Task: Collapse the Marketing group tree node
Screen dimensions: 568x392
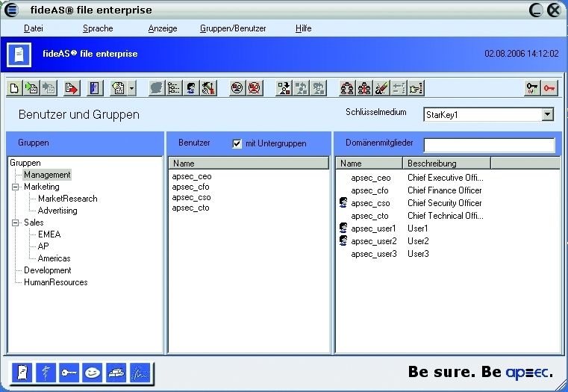Action: click(x=15, y=187)
